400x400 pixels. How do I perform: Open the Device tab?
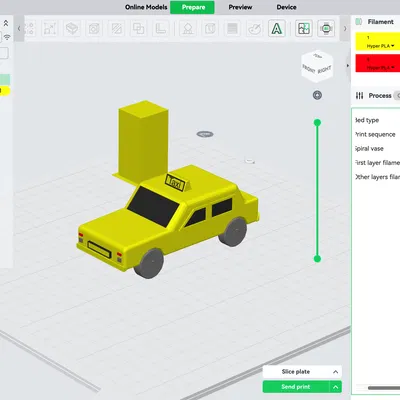tap(286, 7)
